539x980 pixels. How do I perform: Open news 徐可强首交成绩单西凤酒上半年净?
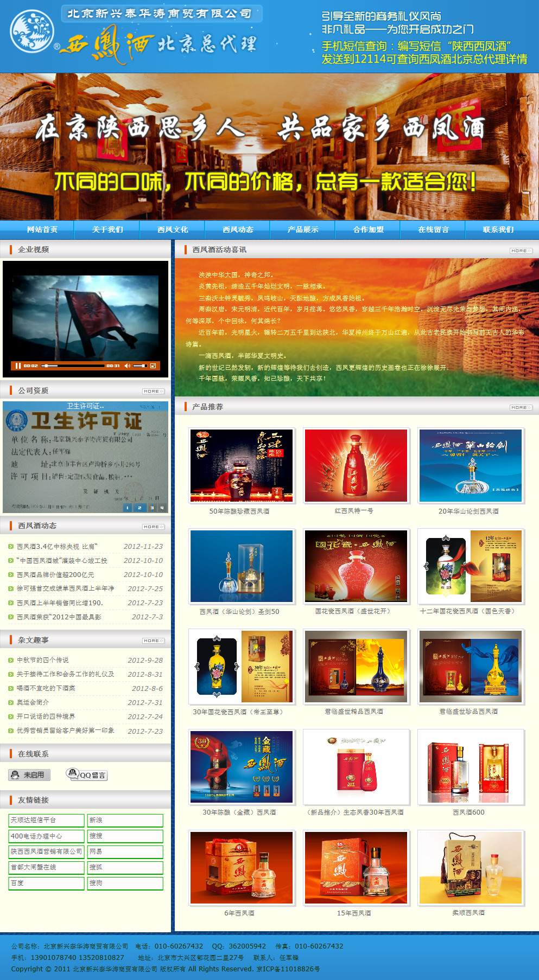point(65,588)
